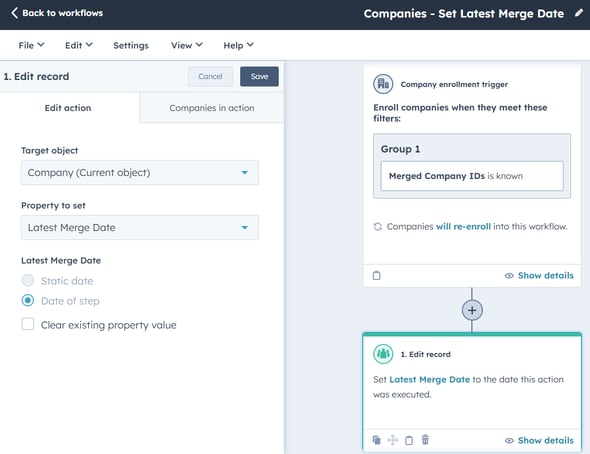This screenshot has height=454, width=590.
Task: Click clipboard icon on Edit record card
Action: coord(409,440)
